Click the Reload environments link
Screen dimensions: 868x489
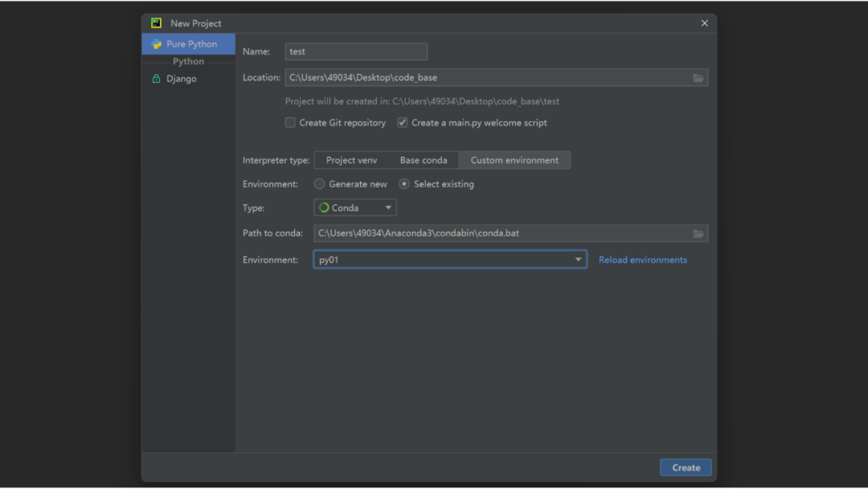click(642, 259)
